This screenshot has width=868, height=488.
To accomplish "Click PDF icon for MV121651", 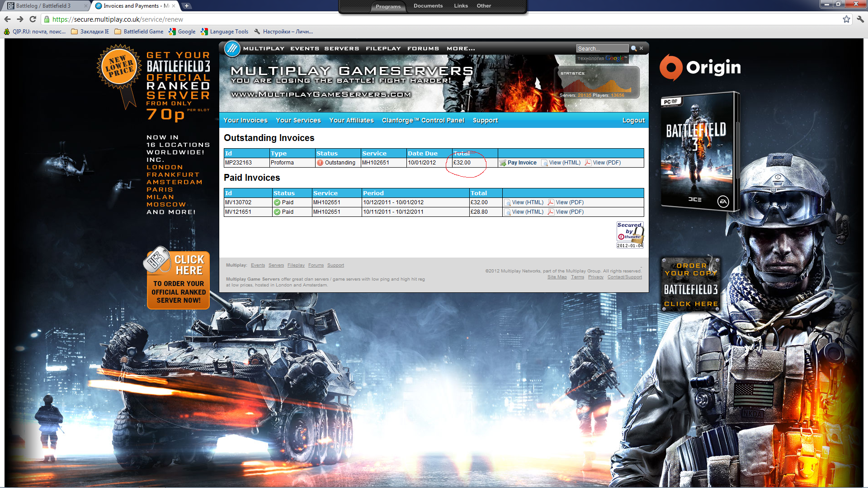I will tap(551, 212).
